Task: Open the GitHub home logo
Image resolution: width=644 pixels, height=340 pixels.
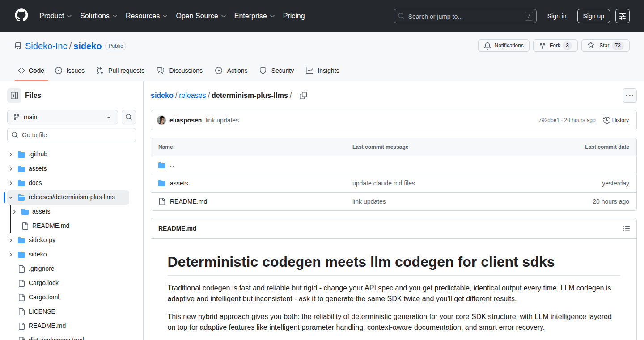Action: coord(21,16)
